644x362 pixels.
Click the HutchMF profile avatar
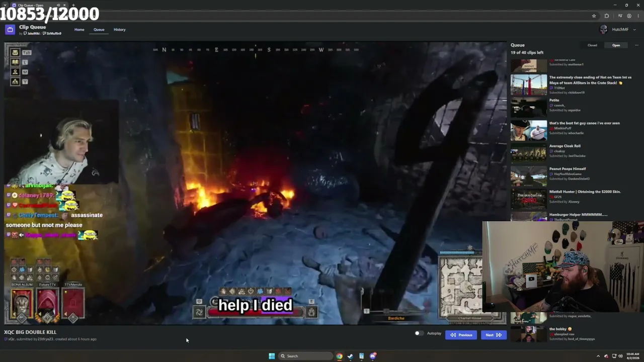coord(604,30)
